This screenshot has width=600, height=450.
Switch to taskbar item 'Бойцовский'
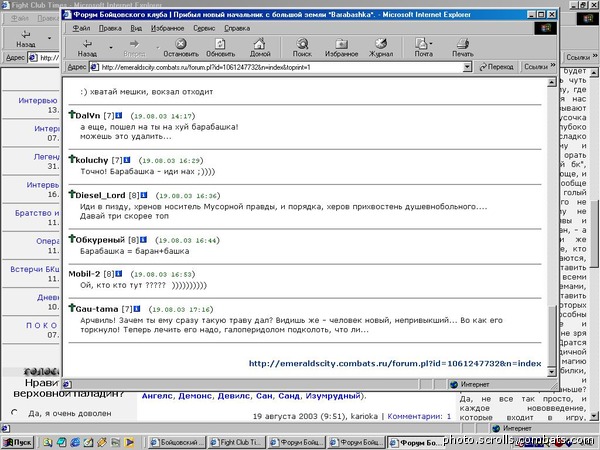[177, 443]
